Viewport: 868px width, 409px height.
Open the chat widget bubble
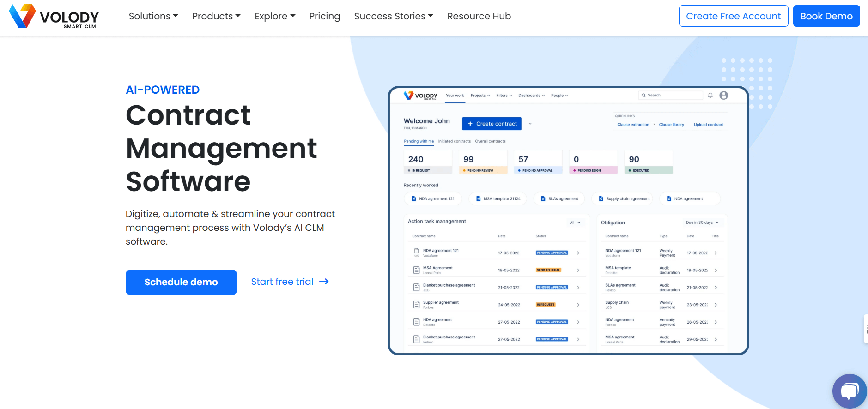[850, 391]
